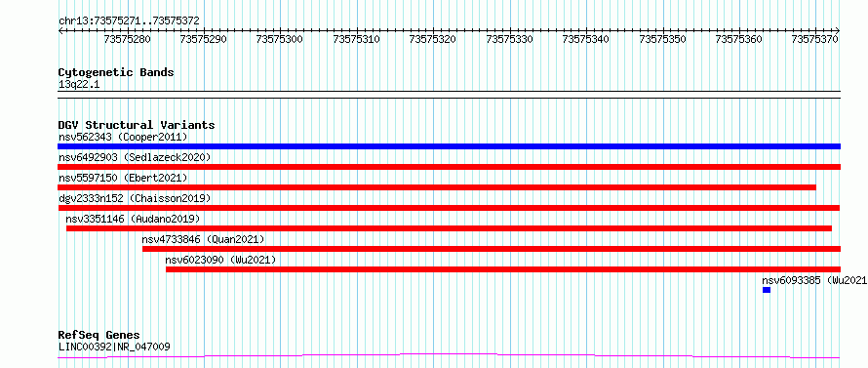
Task: Open the nsv6492903 (Sedlazeck2020) label
Action: [135, 157]
